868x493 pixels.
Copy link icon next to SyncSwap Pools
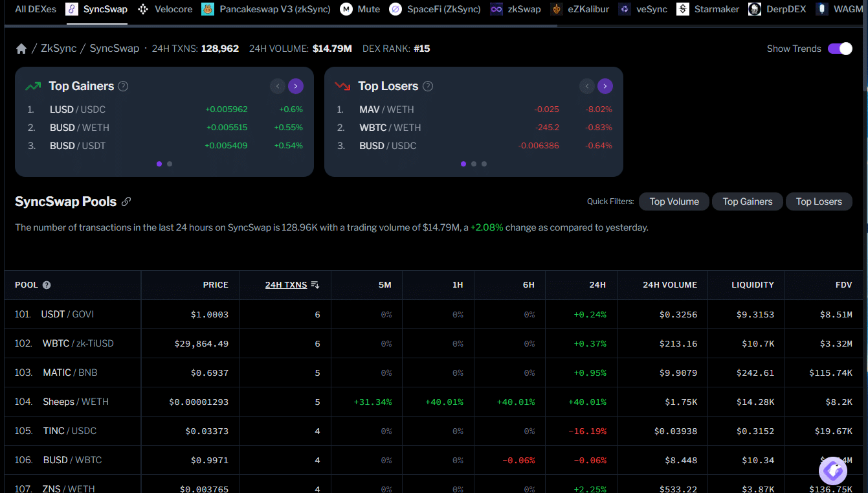click(x=126, y=201)
